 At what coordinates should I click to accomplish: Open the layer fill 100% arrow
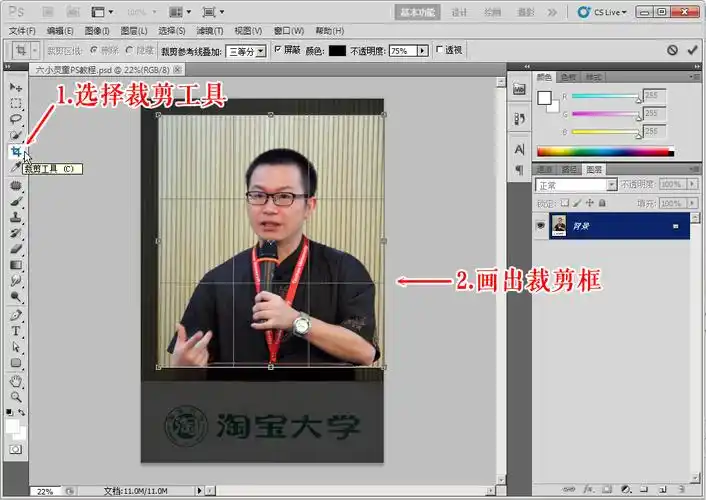692,203
